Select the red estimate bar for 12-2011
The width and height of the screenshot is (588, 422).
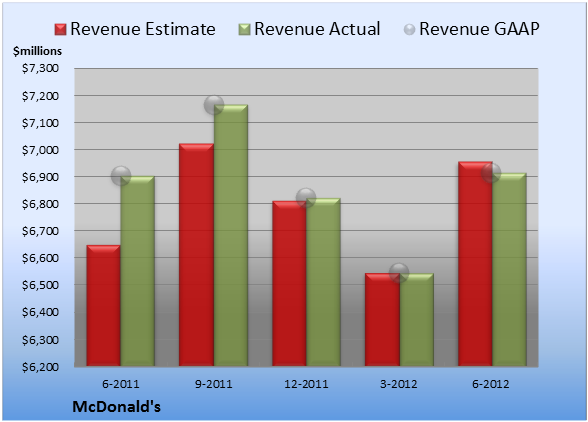[290, 283]
